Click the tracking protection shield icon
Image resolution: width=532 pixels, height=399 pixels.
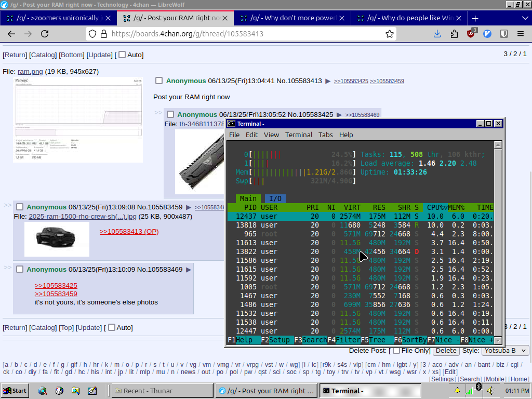click(92, 34)
